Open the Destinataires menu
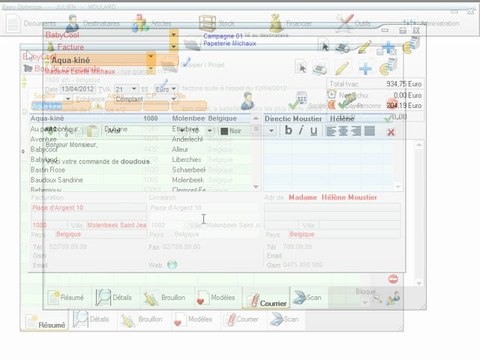Image resolution: width=480 pixels, height=360 pixels. (93, 23)
